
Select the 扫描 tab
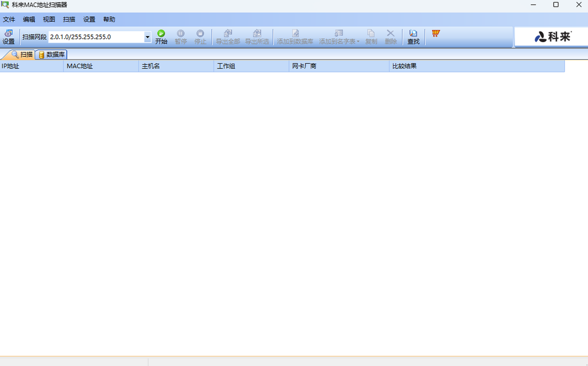coord(22,54)
